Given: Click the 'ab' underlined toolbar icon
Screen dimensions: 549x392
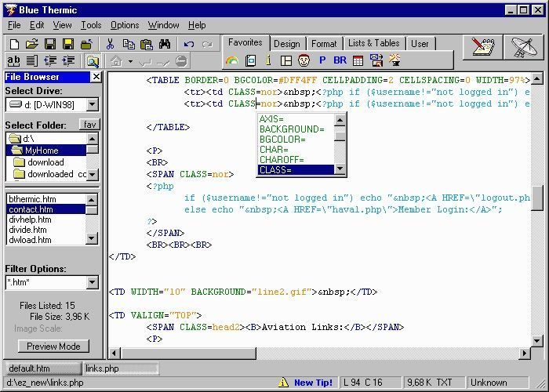Looking at the screenshot, I should tap(13, 61).
